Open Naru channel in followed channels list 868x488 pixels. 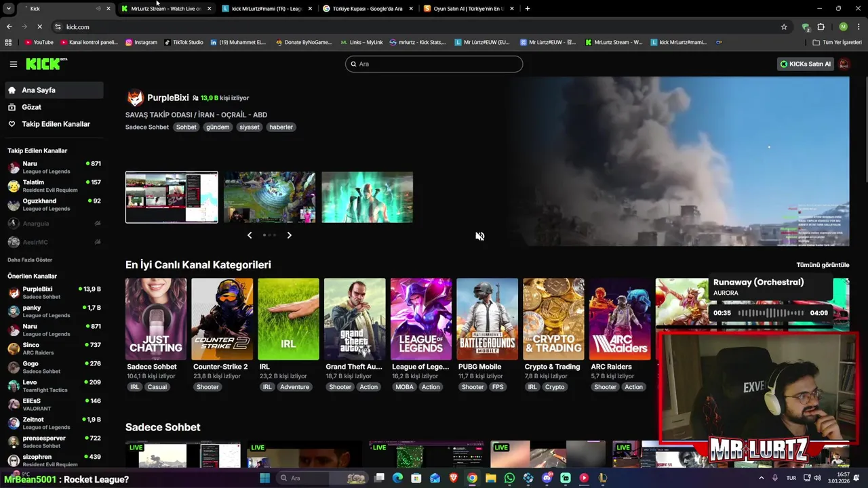pyautogui.click(x=54, y=167)
